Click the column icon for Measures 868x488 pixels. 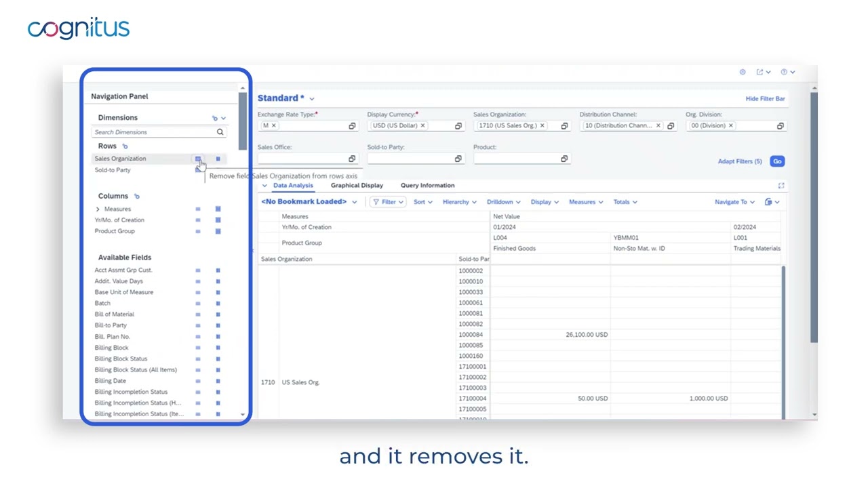[218, 209]
